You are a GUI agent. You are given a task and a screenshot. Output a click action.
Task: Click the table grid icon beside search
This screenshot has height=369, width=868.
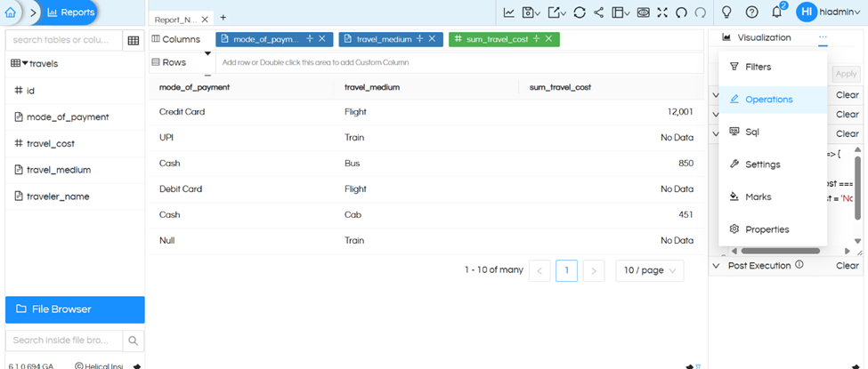(133, 40)
